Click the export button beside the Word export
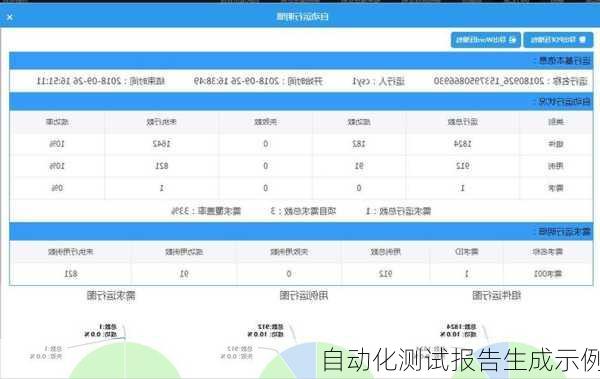 tap(558, 40)
